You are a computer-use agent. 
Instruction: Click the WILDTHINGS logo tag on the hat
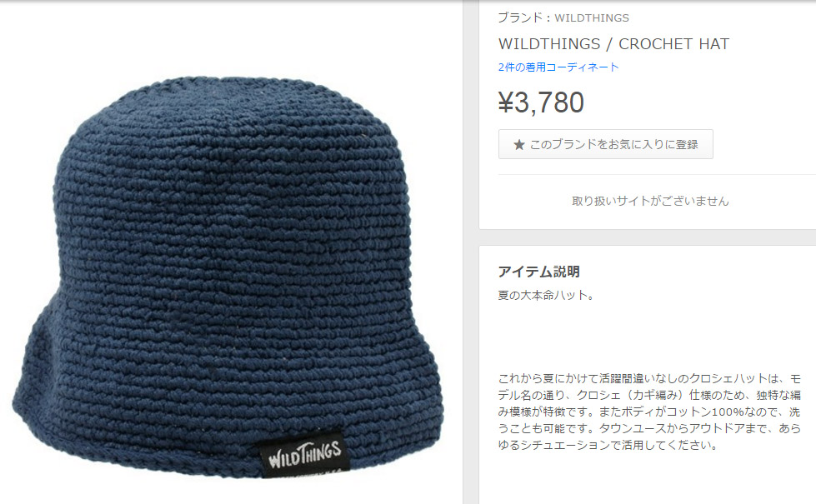[x=304, y=455]
